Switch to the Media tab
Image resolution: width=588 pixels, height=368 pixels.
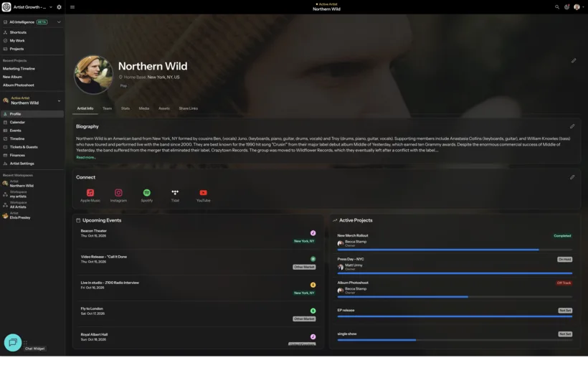144,108
